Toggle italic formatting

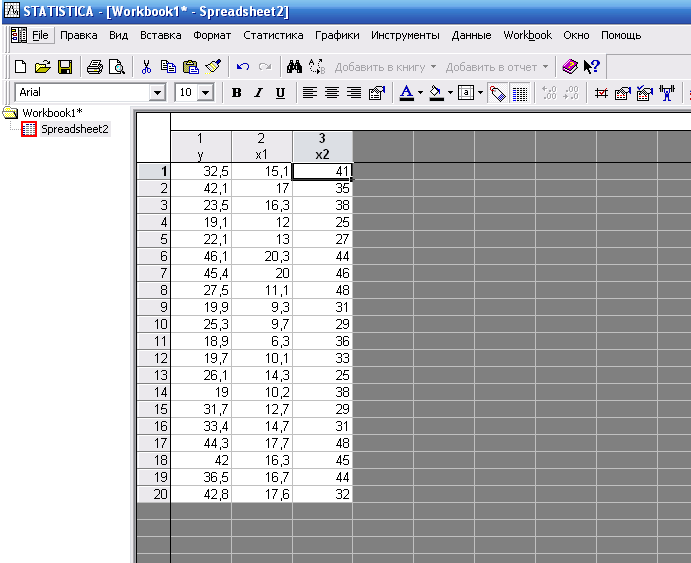(258, 93)
